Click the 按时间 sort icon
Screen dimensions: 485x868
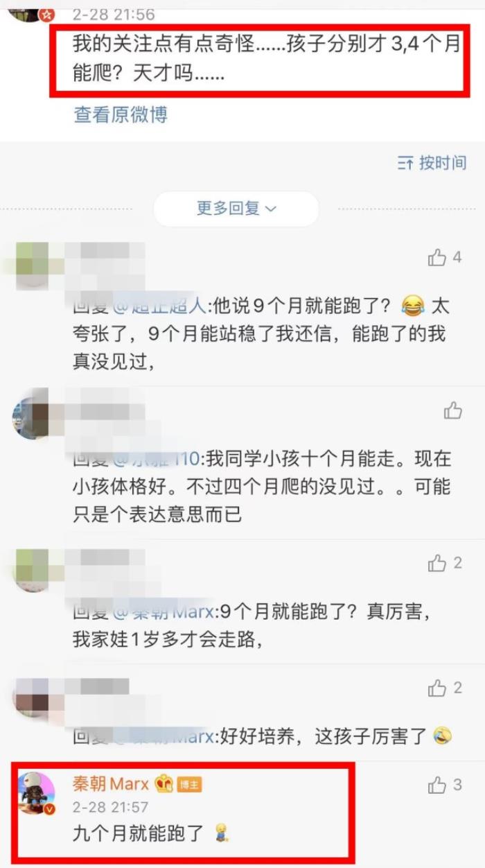click(405, 164)
